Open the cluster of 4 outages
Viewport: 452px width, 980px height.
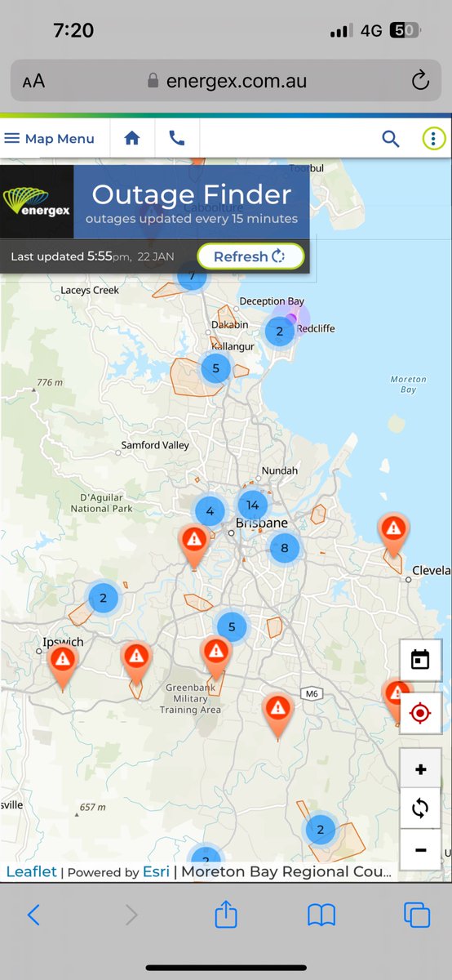pos(210,512)
